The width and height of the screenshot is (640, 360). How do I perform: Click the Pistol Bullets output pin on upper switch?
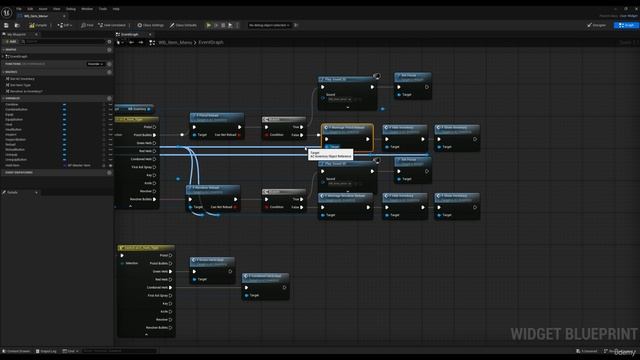point(154,135)
